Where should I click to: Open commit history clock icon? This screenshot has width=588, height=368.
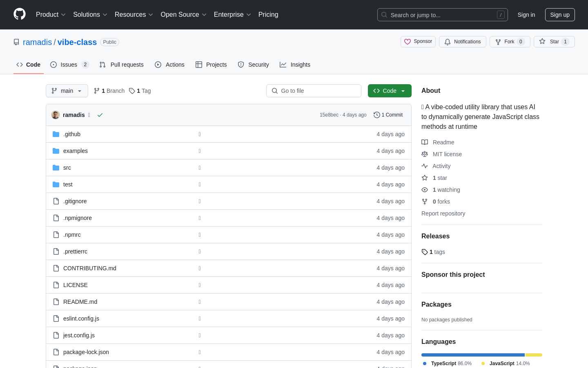(377, 115)
